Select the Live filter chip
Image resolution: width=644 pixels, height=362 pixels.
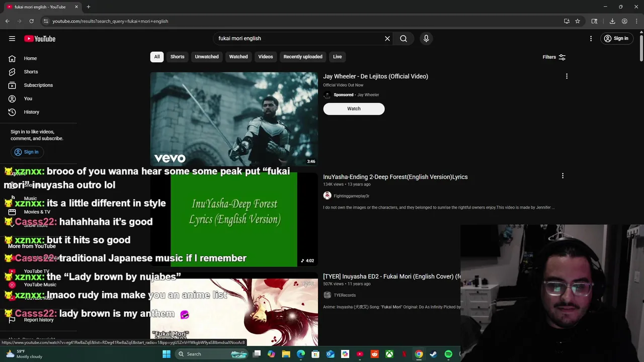pyautogui.click(x=337, y=57)
